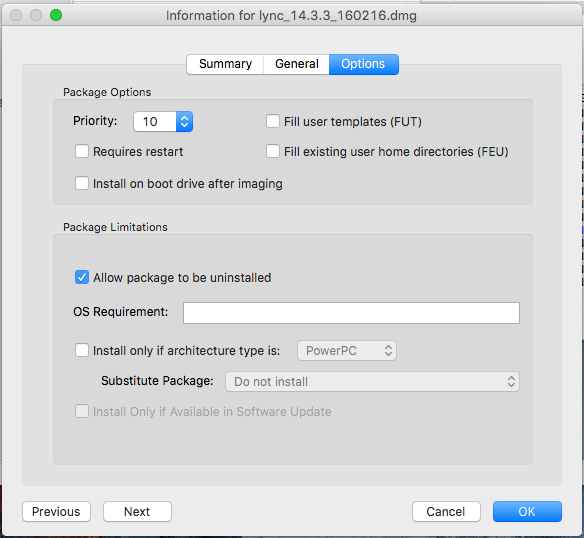Viewport: 584px width, 538px height.
Task: Click the Next button
Action: pyautogui.click(x=137, y=512)
